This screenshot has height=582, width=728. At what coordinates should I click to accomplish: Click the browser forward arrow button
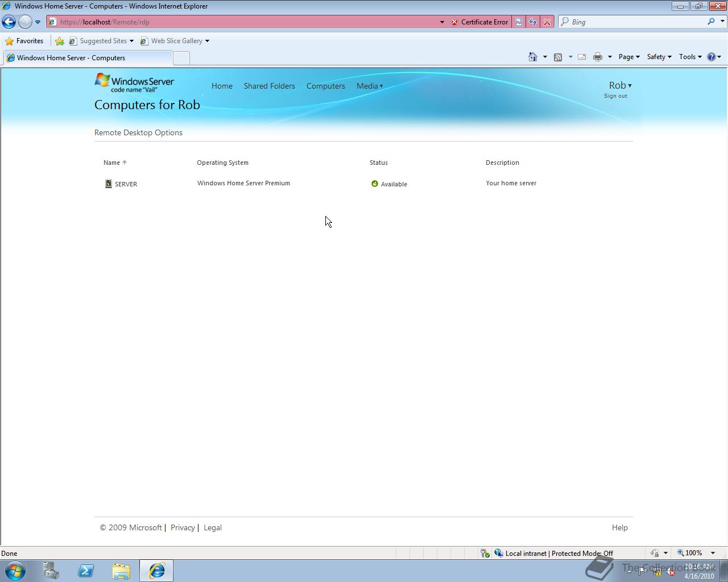(25, 22)
